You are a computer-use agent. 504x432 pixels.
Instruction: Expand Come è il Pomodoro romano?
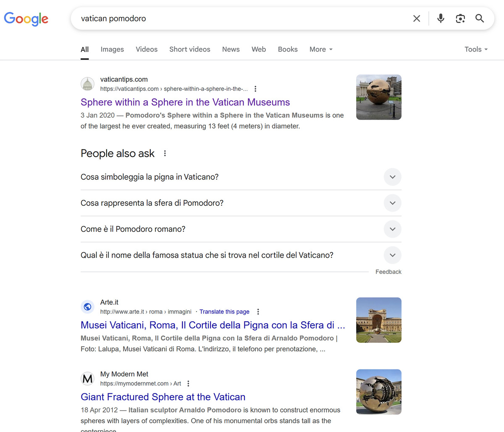(241, 229)
